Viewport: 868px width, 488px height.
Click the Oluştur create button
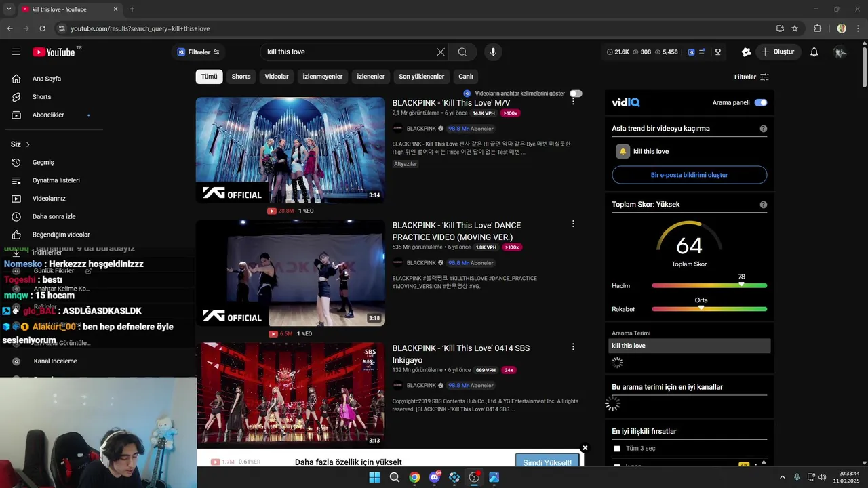(778, 52)
